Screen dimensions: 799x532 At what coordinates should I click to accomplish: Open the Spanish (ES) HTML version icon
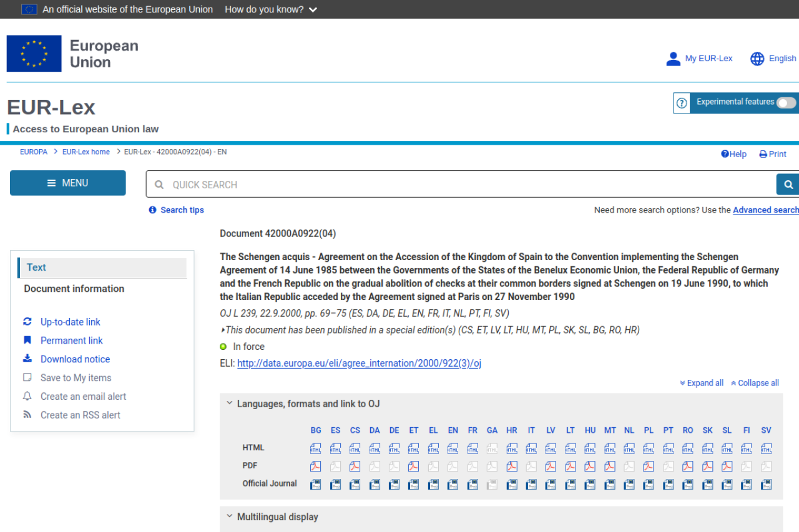click(x=335, y=448)
